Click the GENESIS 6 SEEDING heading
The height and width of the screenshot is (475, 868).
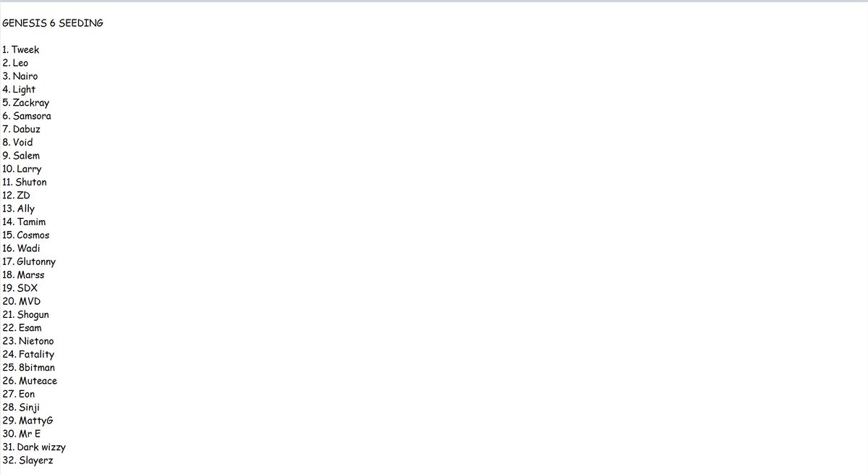coord(53,23)
